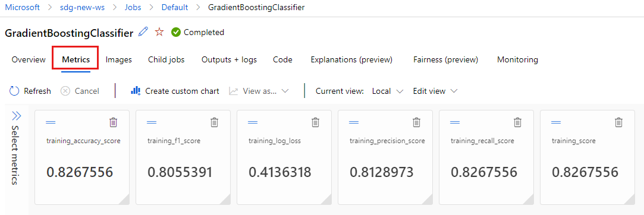Open the sdg-new-ws workspace breadcrumb

pos(82,7)
